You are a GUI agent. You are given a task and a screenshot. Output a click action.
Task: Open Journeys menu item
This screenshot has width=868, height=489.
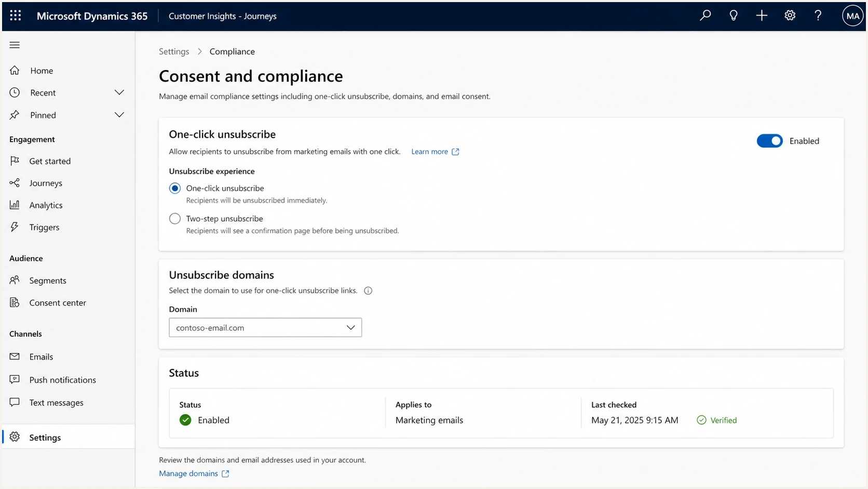pos(46,183)
